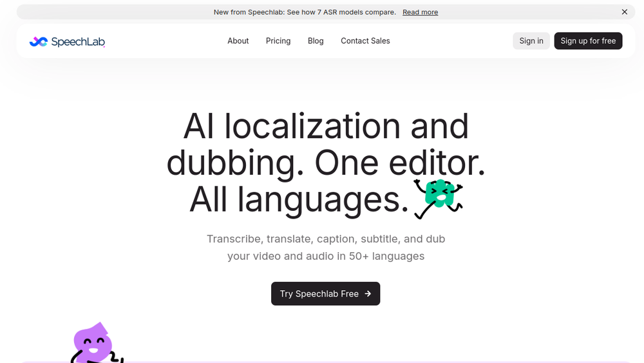644x363 pixels.
Task: Click Try Speechlab Free button
Action: point(325,293)
